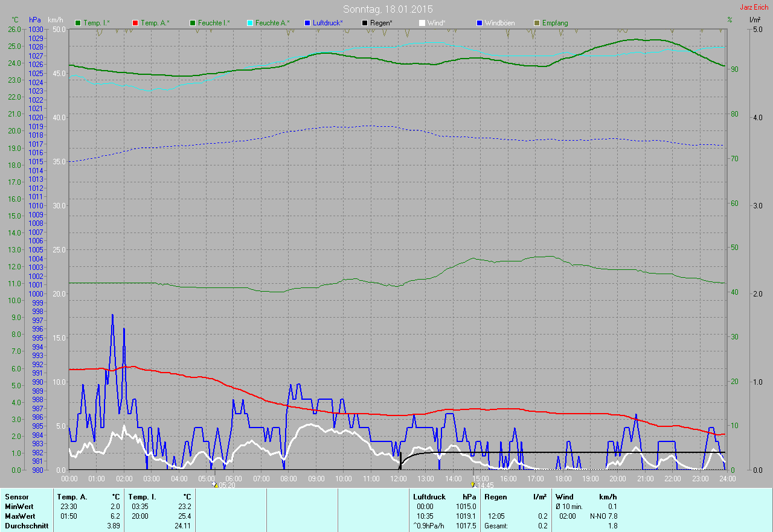773x532 pixels.
Task: Click the white Wind legend square
Action: pyautogui.click(x=422, y=23)
